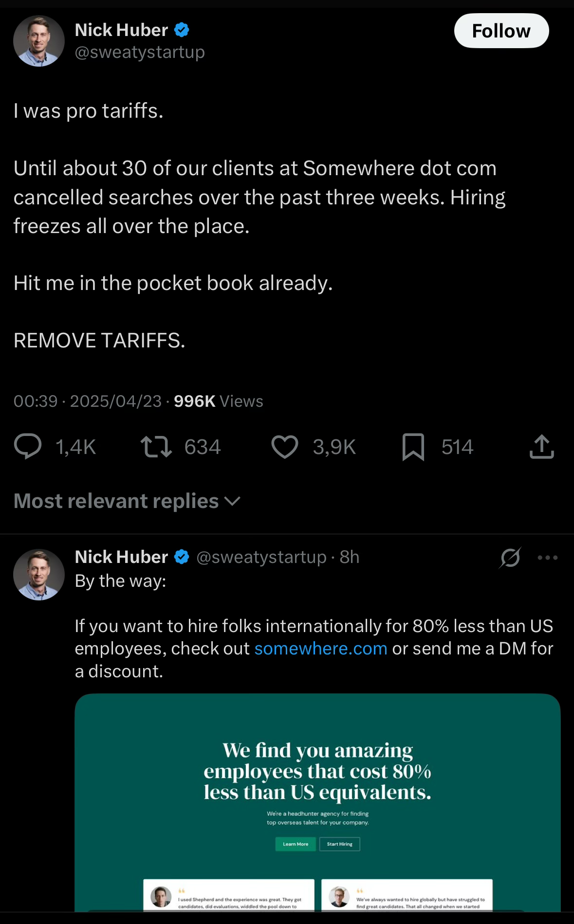The width and height of the screenshot is (574, 924).
Task: Open reply author's profile avatar
Action: tap(39, 575)
